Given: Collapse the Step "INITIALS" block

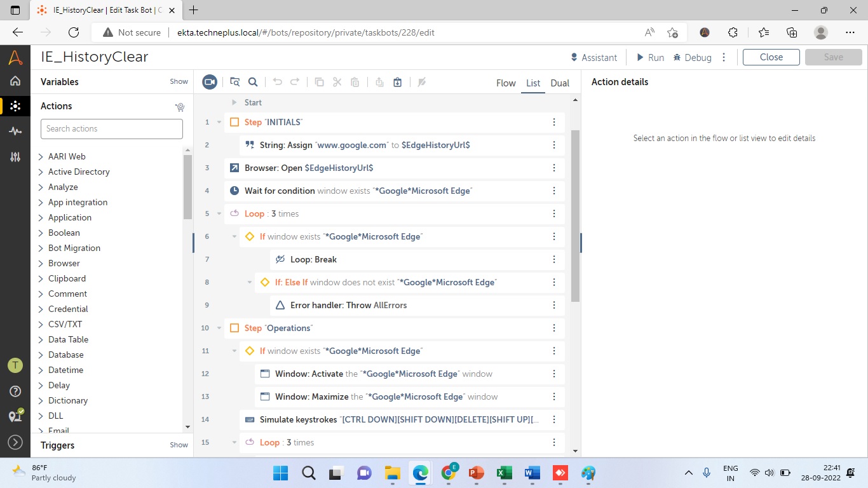Looking at the screenshot, I should (x=219, y=122).
